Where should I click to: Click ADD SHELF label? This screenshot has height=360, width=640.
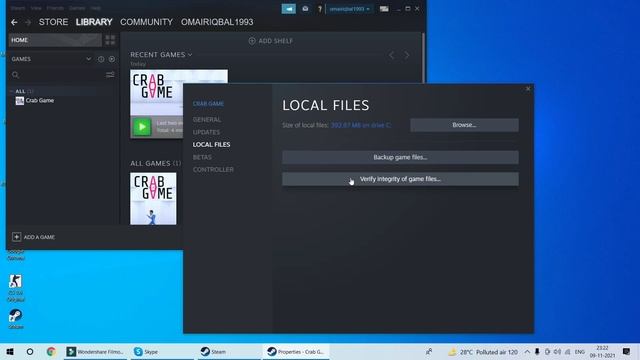(x=276, y=41)
